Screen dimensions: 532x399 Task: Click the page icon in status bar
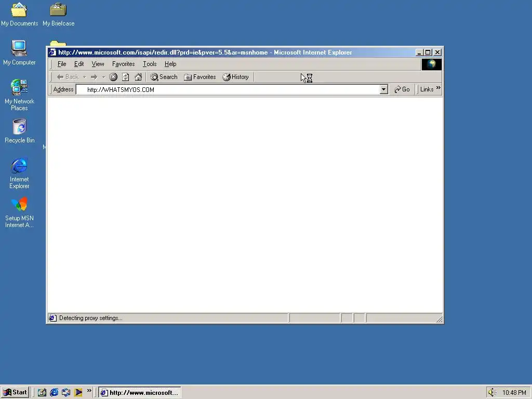tap(52, 318)
